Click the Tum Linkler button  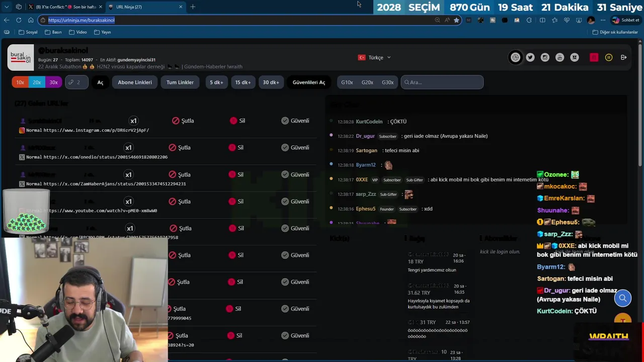180,82
